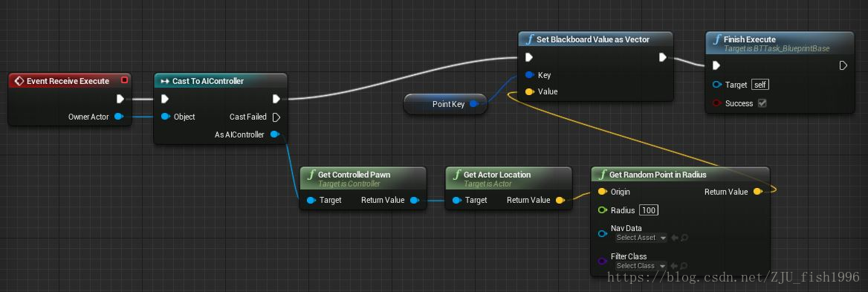
Task: Select the Get Actor Location node header
Action: click(508, 178)
